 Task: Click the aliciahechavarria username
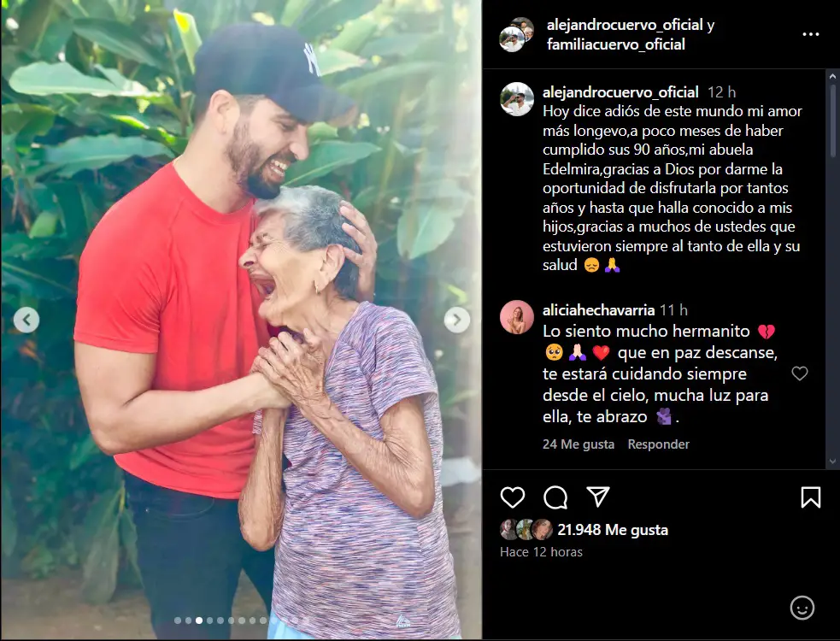598,309
